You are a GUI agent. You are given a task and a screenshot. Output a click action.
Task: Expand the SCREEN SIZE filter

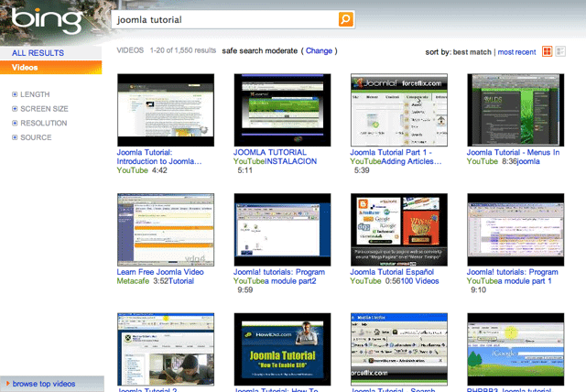(x=40, y=109)
